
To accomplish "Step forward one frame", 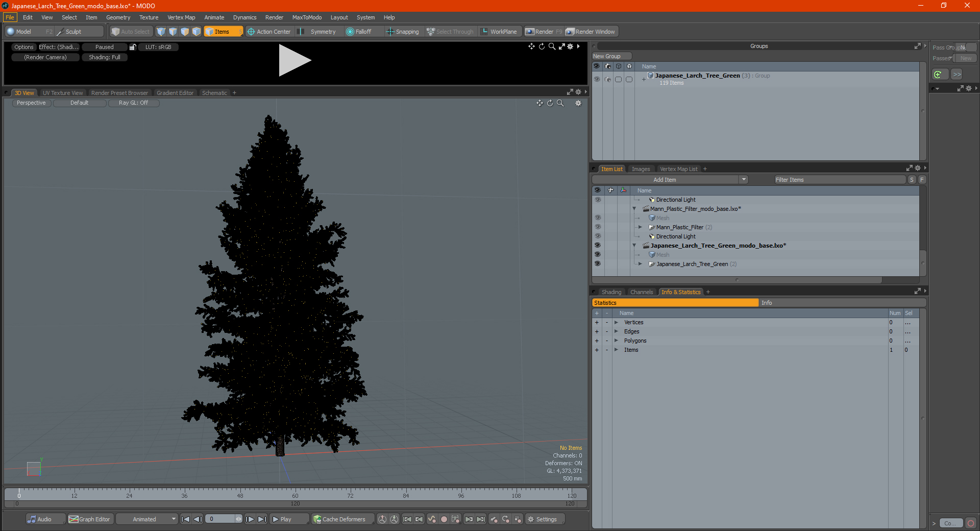I will click(x=250, y=519).
